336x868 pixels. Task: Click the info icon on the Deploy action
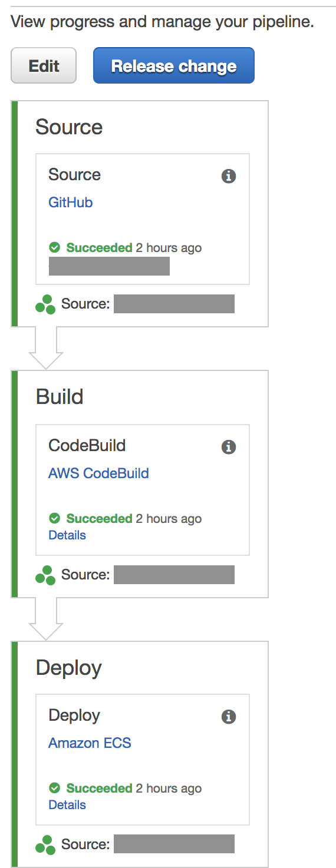point(229,717)
